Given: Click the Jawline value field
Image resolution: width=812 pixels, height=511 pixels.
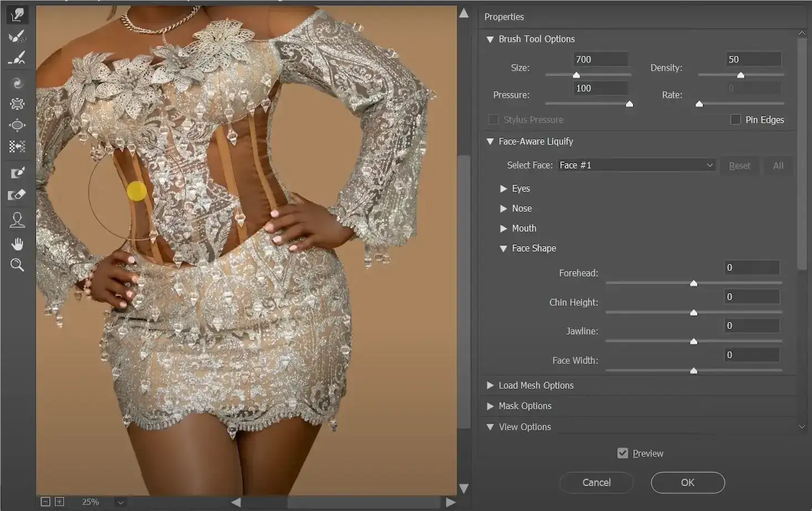Looking at the screenshot, I should click(x=752, y=326).
